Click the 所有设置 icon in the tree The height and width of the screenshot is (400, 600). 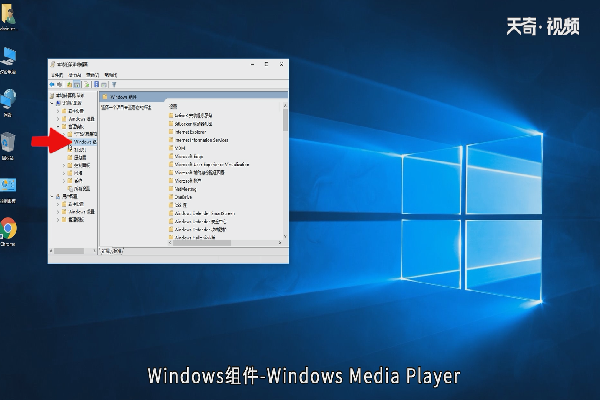[70, 189]
